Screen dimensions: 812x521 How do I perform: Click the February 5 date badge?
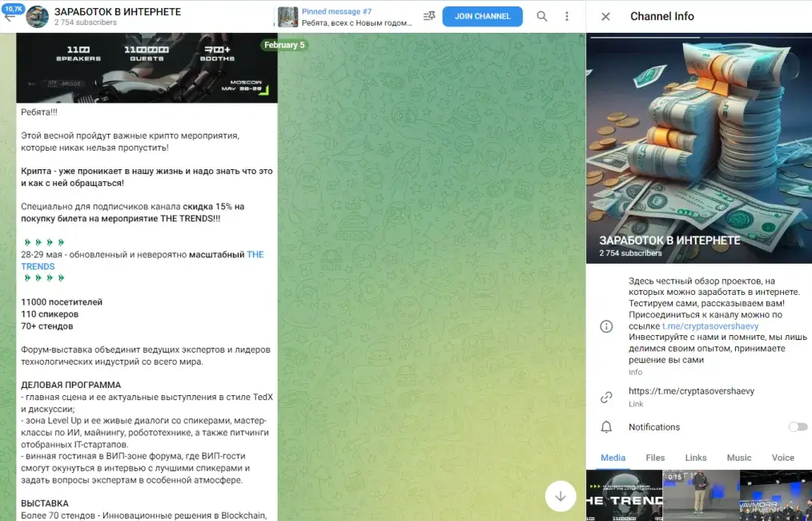[x=284, y=45]
